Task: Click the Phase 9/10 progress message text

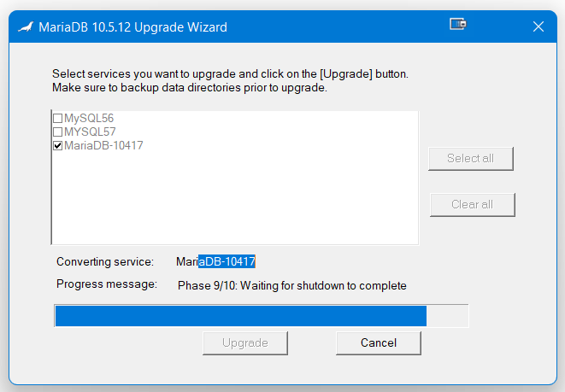Action: click(291, 285)
